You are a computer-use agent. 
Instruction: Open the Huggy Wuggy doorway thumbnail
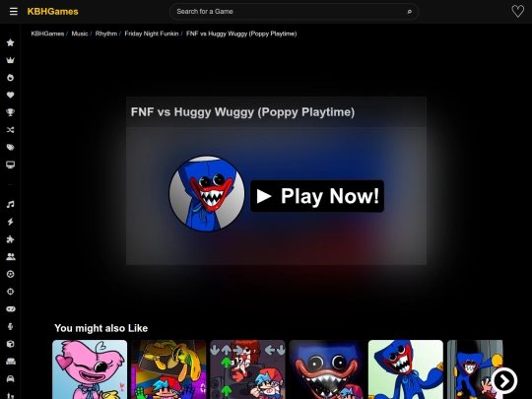pos(475,369)
